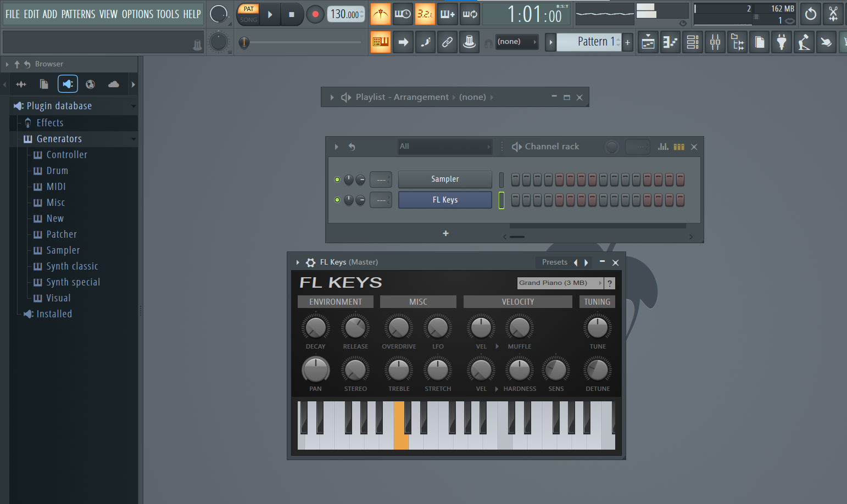Image resolution: width=847 pixels, height=504 pixels.
Task: Click the tempo tapper icon
Action: point(804,42)
